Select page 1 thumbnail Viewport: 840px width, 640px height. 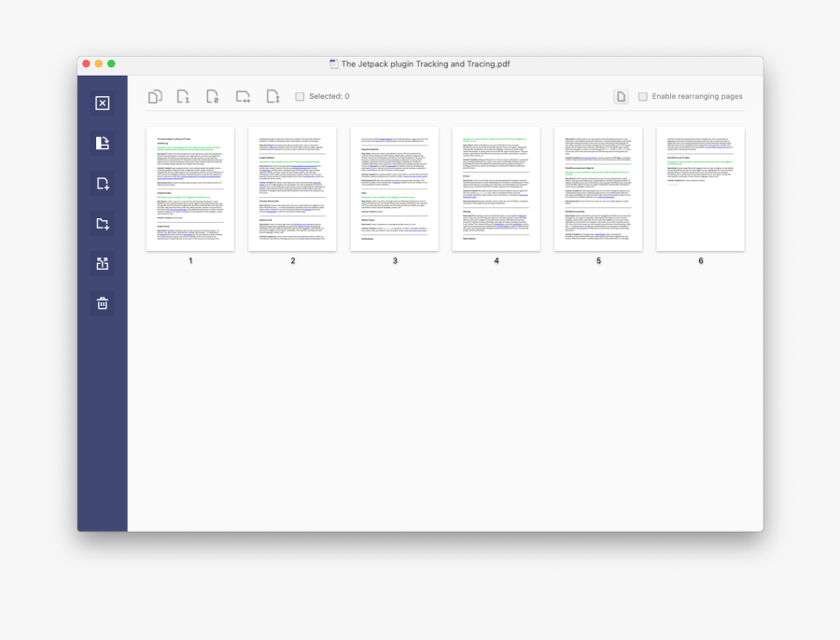click(190, 188)
